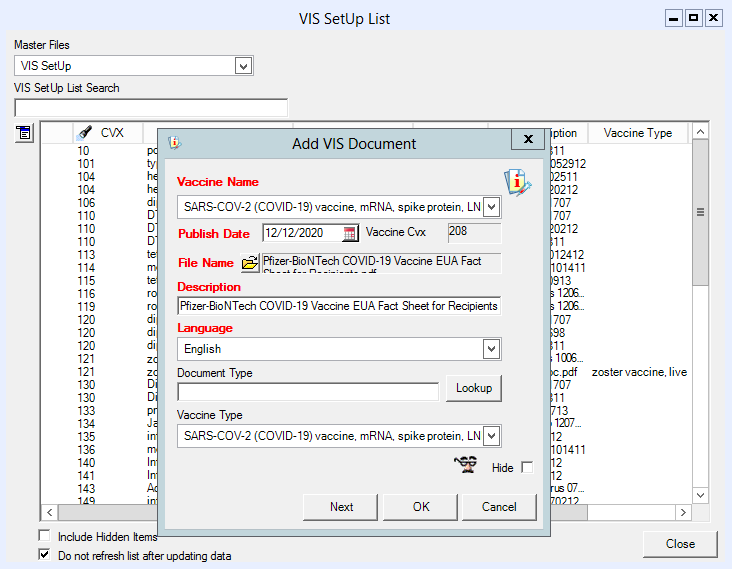
Task: Open the Language dropdown
Action: click(491, 349)
